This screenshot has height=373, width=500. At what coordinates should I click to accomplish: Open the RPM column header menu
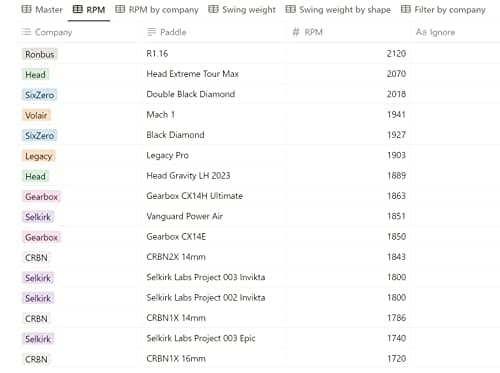coord(350,32)
